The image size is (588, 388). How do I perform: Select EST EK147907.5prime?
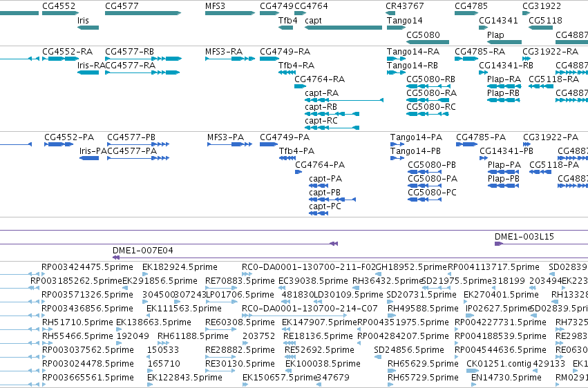tap(319, 322)
